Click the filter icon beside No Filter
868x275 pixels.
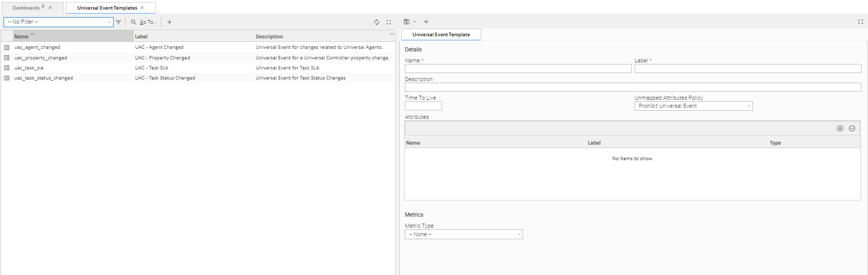(x=119, y=22)
